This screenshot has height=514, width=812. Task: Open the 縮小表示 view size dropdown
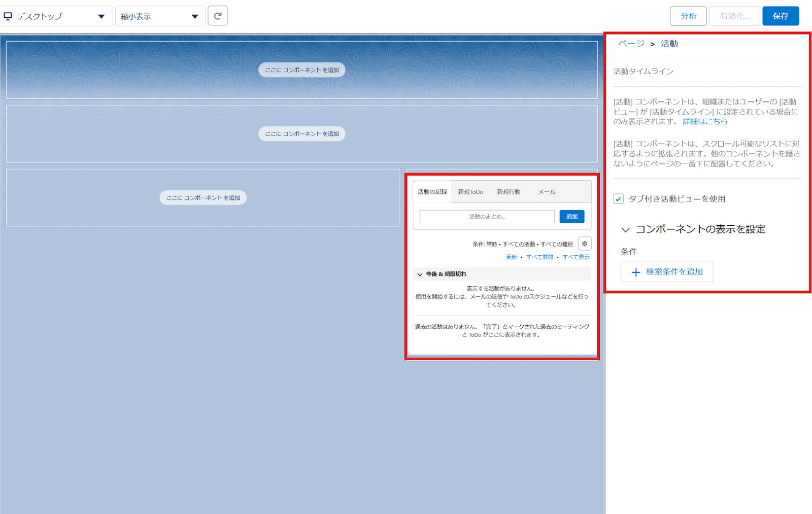(195, 16)
